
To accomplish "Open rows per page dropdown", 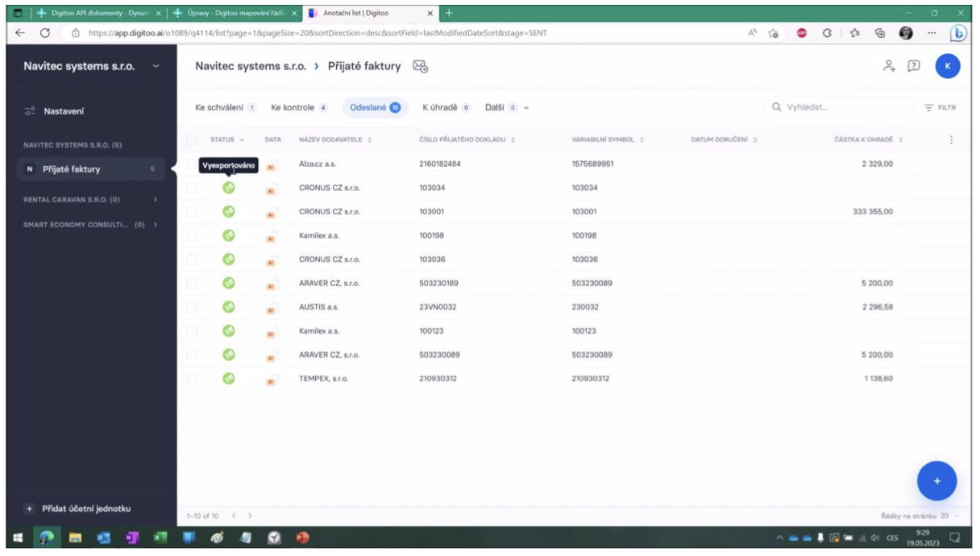I will 950,516.
